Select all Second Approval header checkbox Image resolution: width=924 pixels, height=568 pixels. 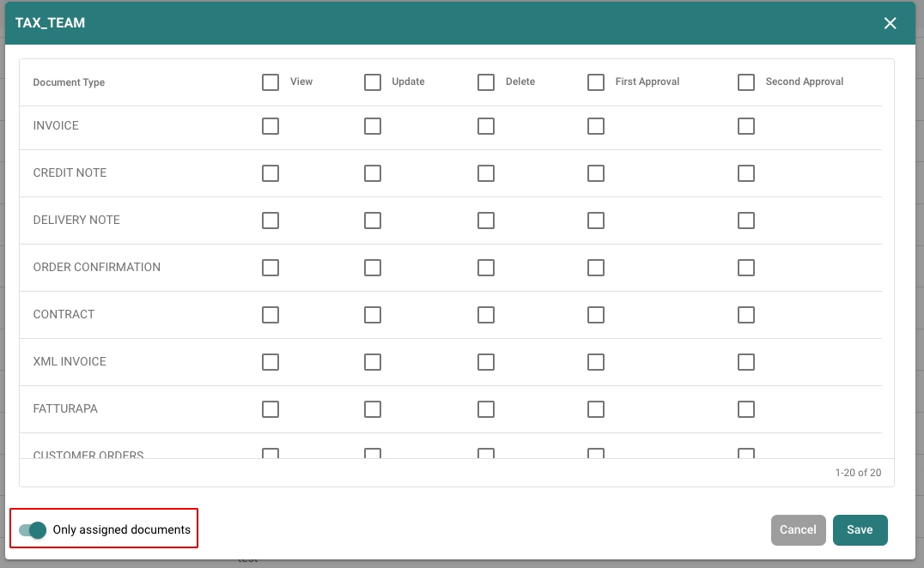pyautogui.click(x=746, y=82)
